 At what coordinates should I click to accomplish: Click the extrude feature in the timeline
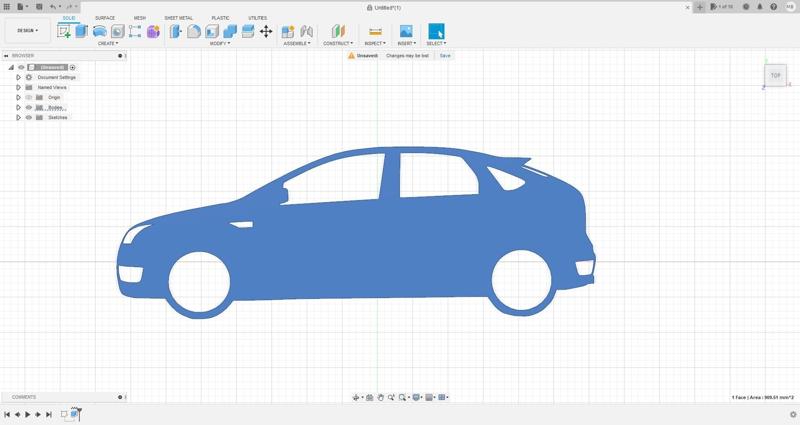(x=75, y=414)
